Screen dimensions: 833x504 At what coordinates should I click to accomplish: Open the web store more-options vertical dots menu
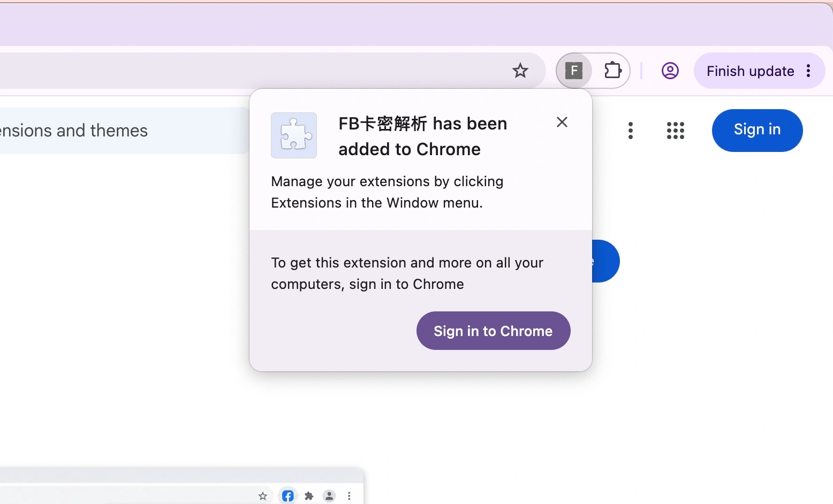pyautogui.click(x=631, y=131)
